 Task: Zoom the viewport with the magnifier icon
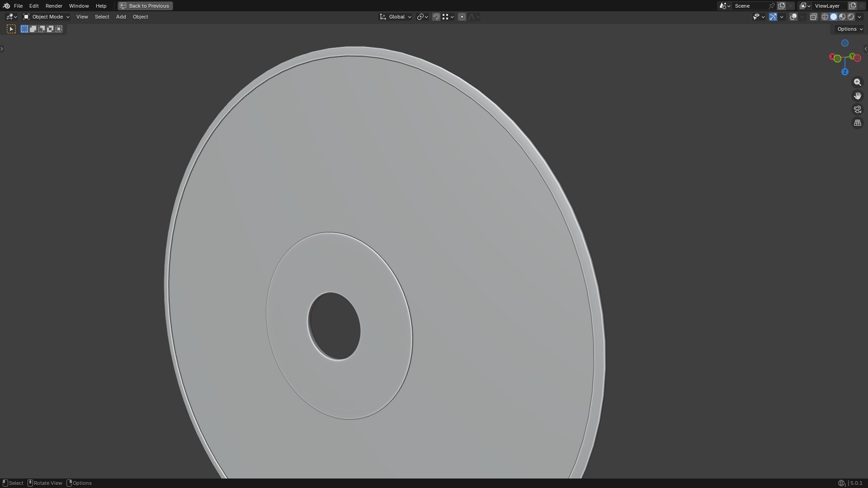[x=857, y=82]
